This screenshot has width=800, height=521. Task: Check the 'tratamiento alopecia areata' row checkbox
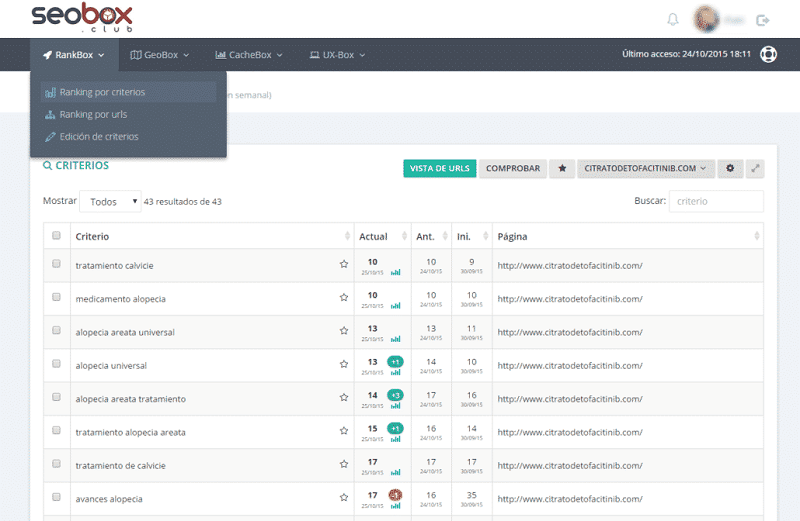56,430
